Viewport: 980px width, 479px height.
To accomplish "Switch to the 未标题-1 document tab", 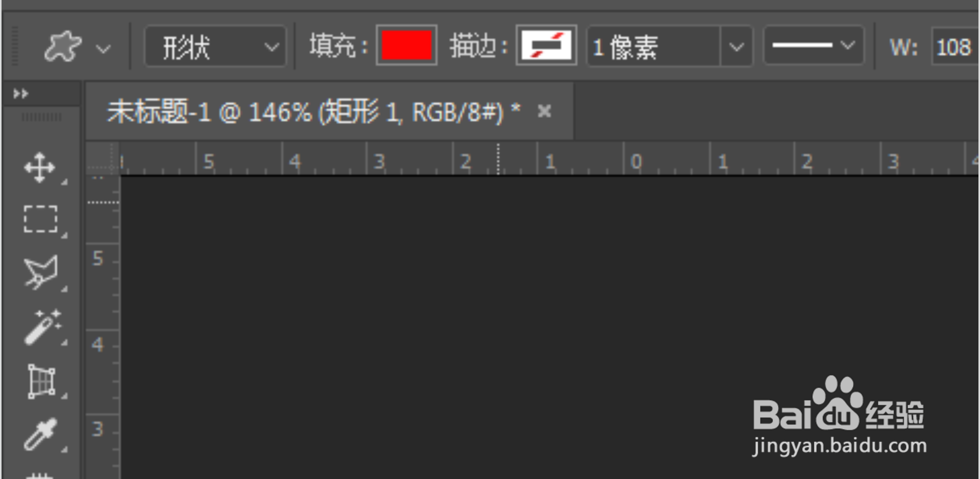I will tap(313, 112).
